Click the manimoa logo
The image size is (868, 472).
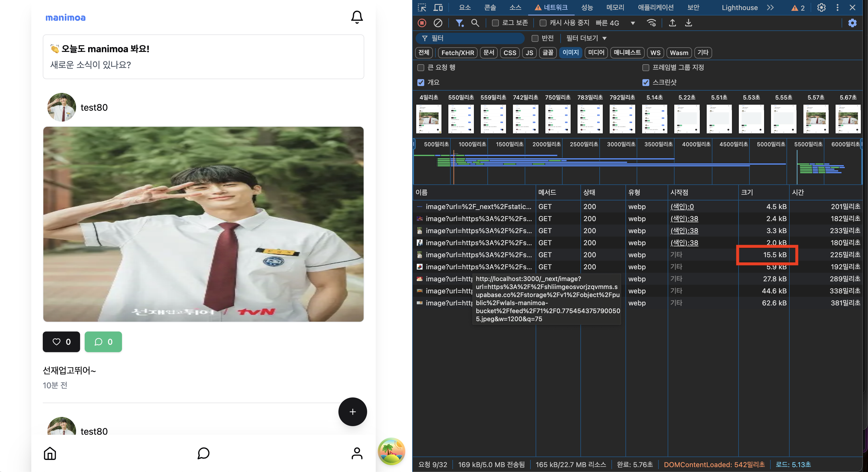(65, 17)
